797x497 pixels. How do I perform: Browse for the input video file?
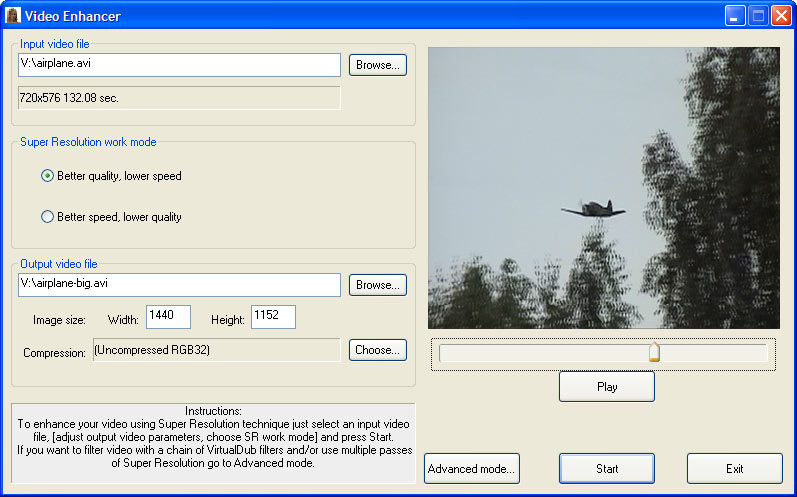(378, 65)
